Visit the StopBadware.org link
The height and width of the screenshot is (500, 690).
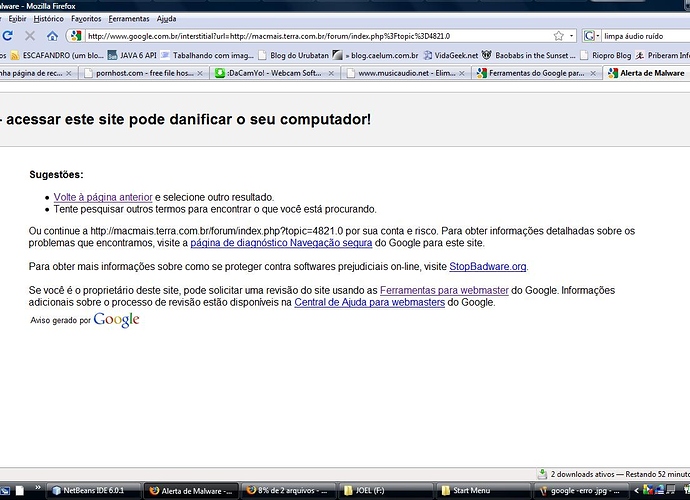pyautogui.click(x=488, y=267)
